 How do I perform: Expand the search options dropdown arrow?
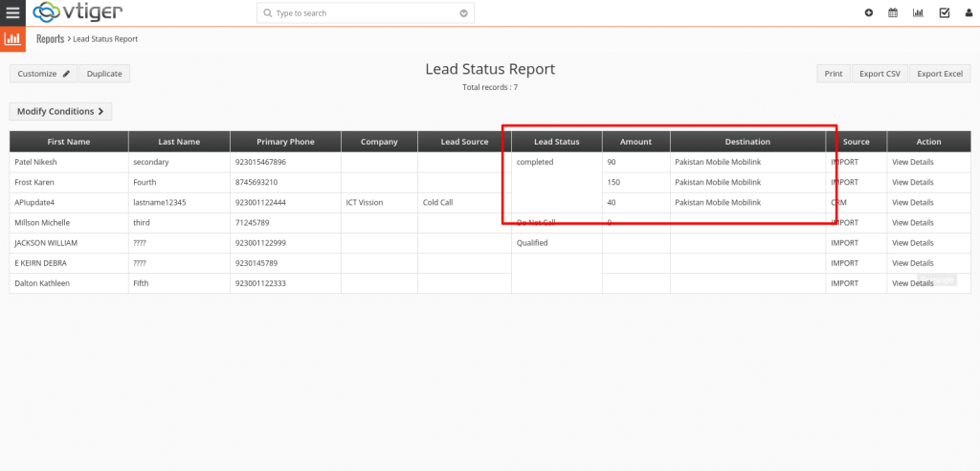[464, 13]
